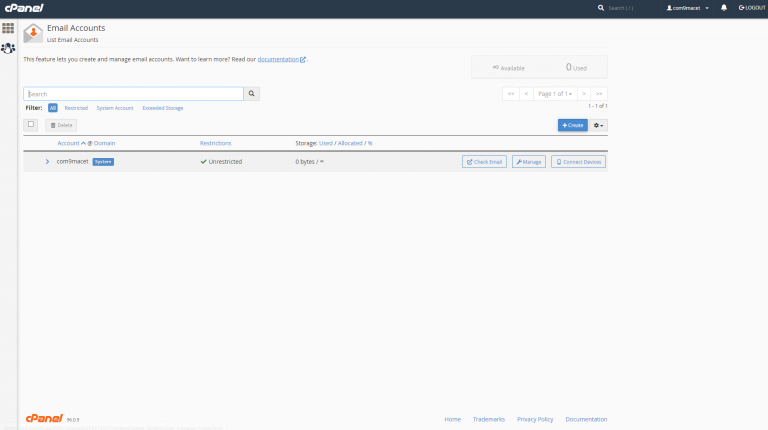Click Connect Devices for com9macet
This screenshot has width=768, height=430.
tap(578, 161)
